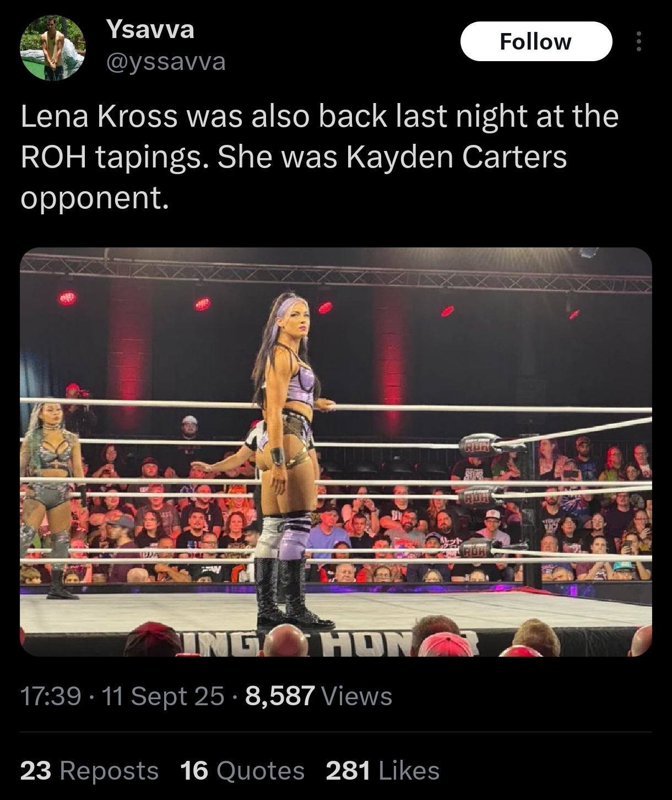View the 23 Reposts list

(x=89, y=770)
